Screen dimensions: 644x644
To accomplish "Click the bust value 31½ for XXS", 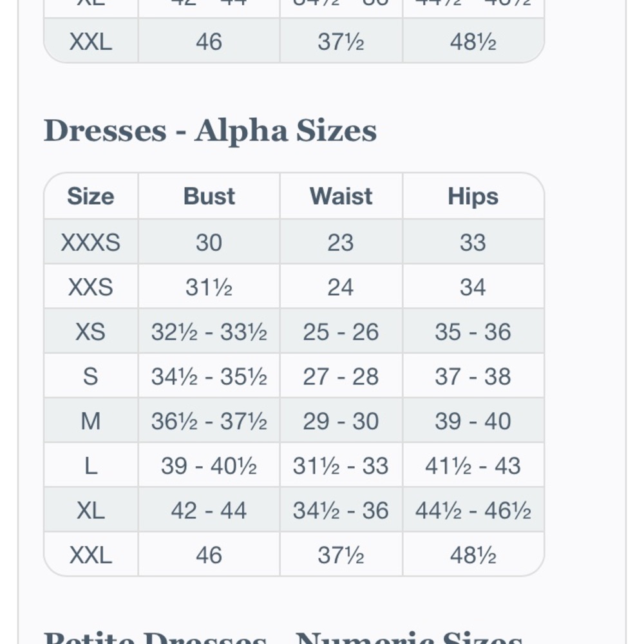I will pyautogui.click(x=209, y=287).
